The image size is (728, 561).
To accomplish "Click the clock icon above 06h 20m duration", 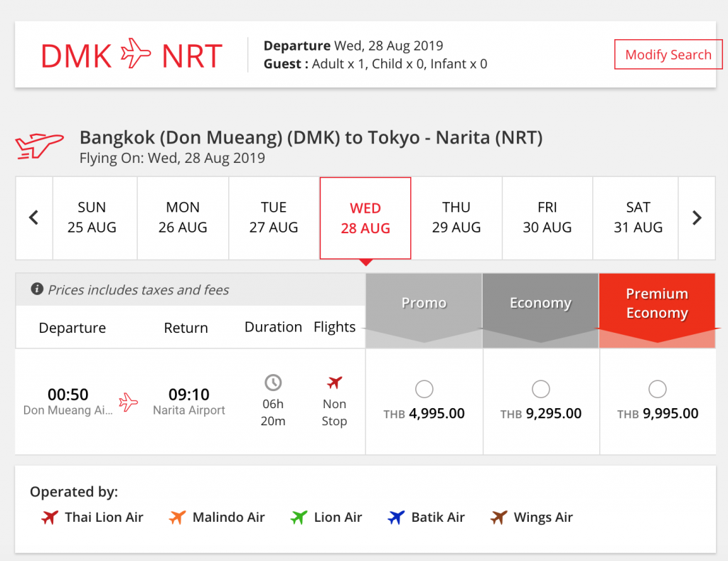I will pyautogui.click(x=273, y=383).
